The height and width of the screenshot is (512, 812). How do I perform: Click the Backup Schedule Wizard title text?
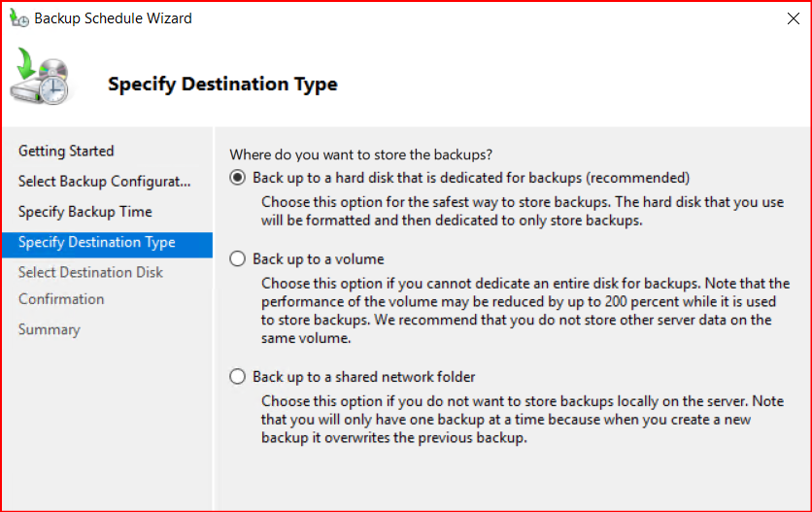113,18
